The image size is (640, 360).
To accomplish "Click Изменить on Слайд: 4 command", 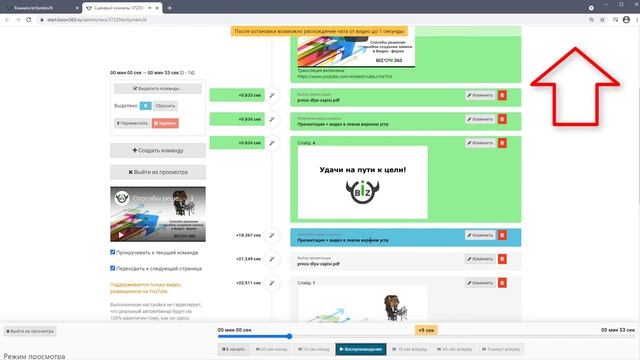I will tap(480, 143).
